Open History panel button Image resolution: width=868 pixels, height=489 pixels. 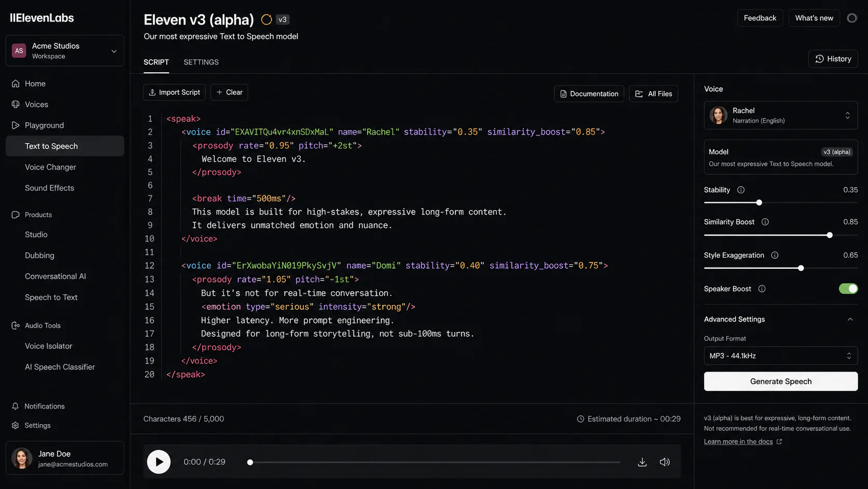[833, 59]
